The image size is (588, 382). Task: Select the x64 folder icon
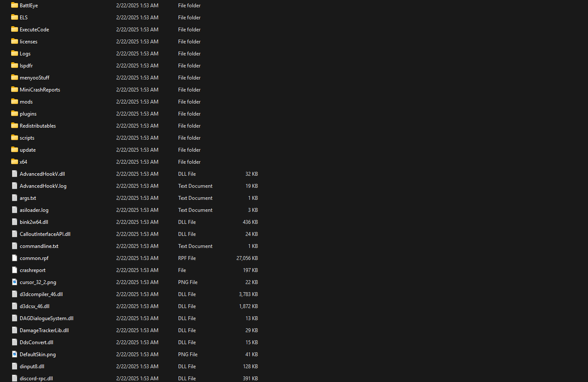[15, 162]
